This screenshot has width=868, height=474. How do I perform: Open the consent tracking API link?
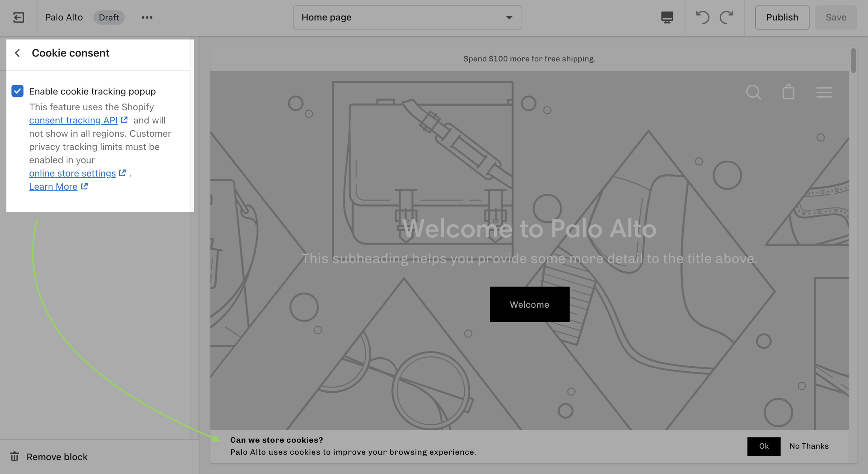click(73, 120)
